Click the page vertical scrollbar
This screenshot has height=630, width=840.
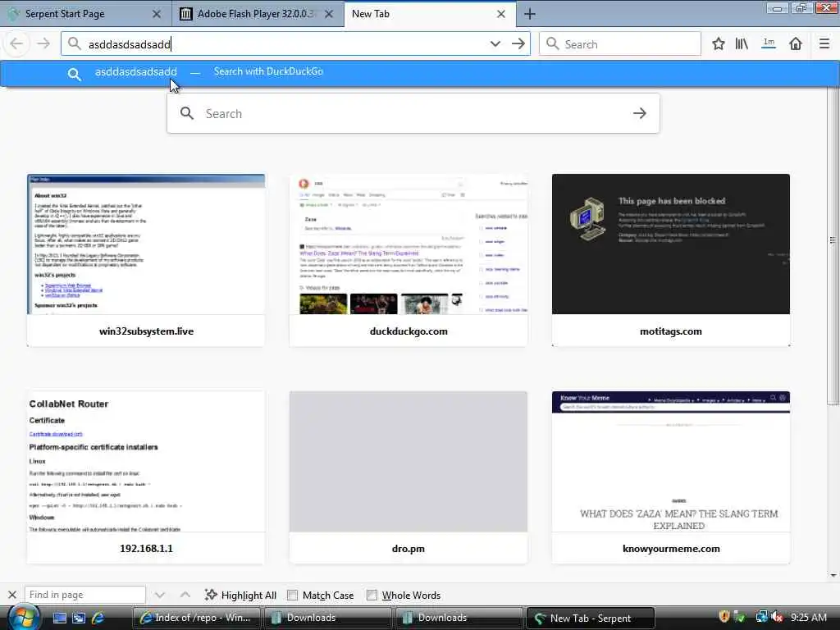tap(833, 244)
